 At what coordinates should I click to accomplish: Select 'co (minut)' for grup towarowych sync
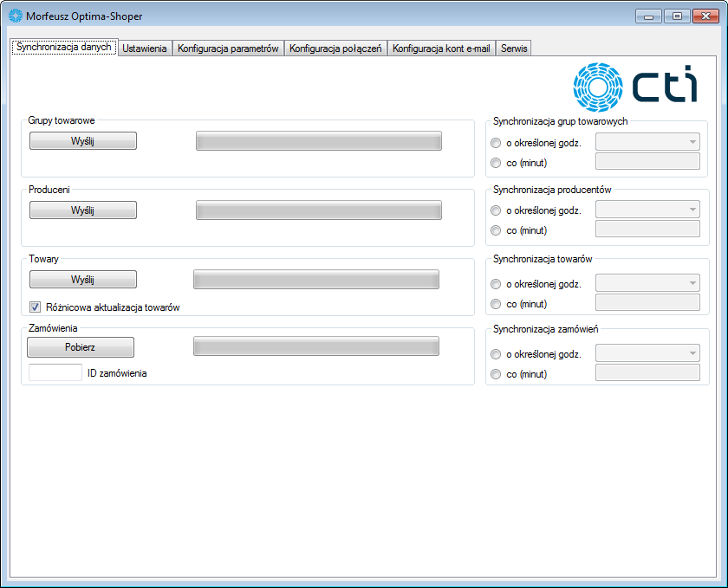[496, 163]
